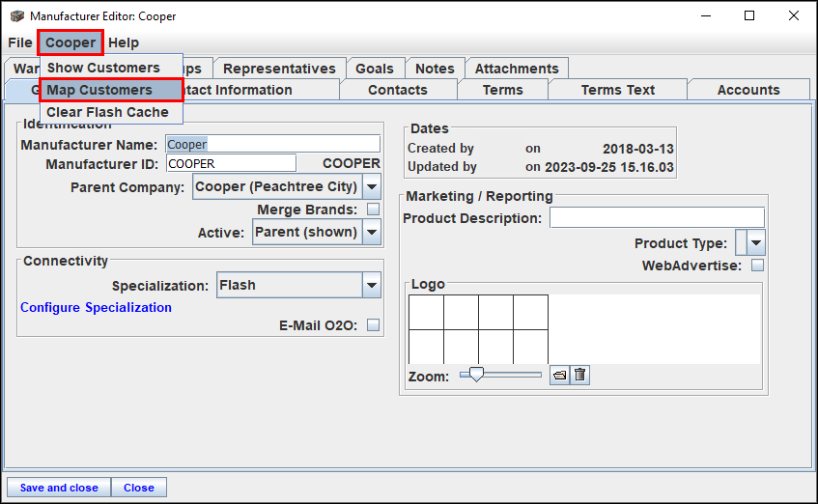Open the Notes tab

[435, 69]
